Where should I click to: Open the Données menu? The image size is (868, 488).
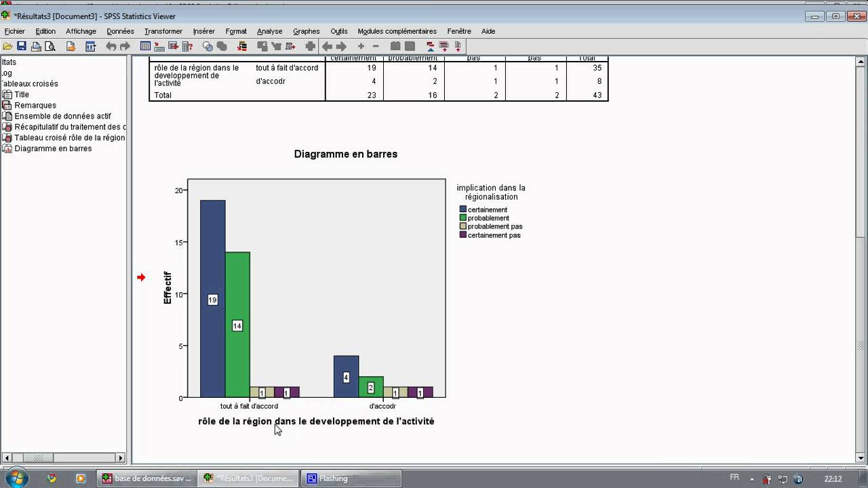tap(120, 31)
